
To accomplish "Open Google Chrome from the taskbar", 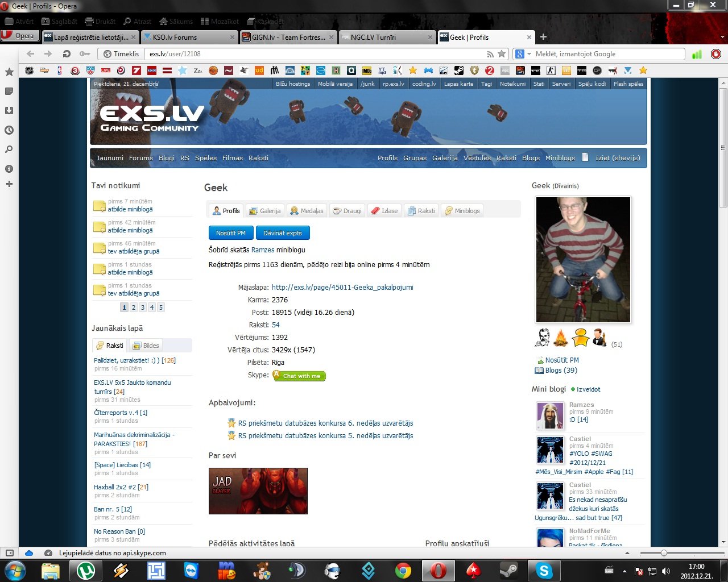I will [403, 570].
